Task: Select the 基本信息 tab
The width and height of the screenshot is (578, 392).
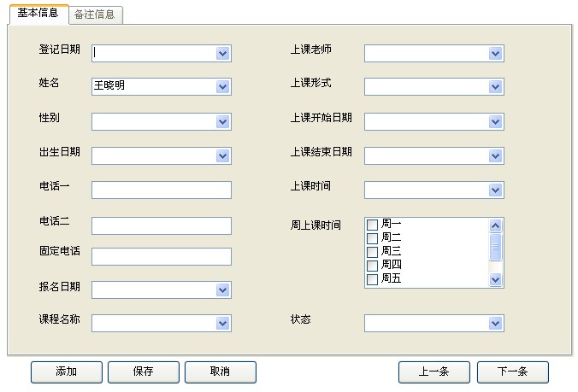Action: (38, 14)
